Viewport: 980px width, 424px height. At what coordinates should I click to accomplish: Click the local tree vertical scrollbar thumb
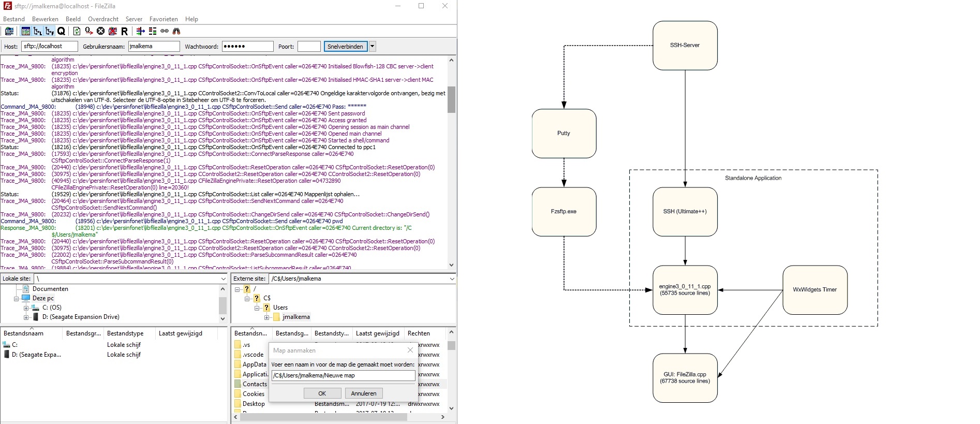click(223, 305)
